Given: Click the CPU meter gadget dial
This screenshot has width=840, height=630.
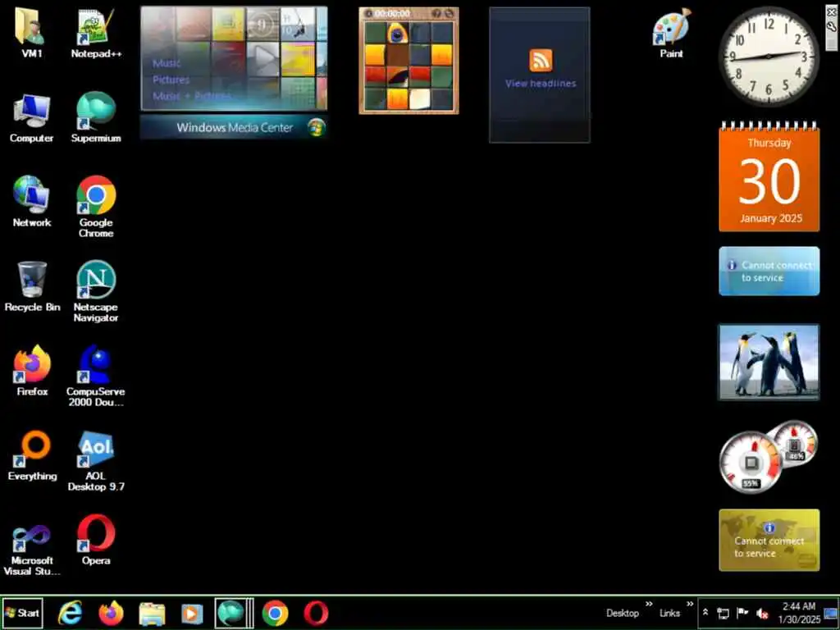Looking at the screenshot, I should [751, 463].
